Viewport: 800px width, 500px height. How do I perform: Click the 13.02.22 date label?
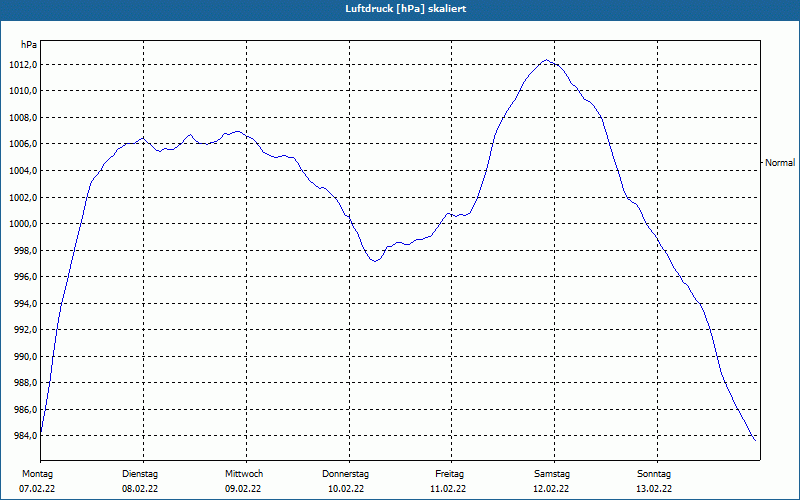654,489
